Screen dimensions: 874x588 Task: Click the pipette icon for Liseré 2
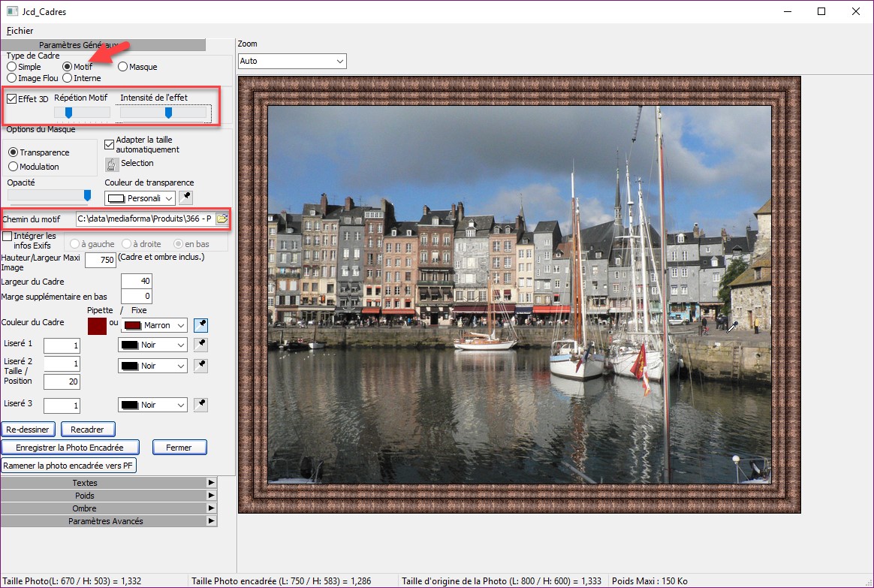click(200, 366)
